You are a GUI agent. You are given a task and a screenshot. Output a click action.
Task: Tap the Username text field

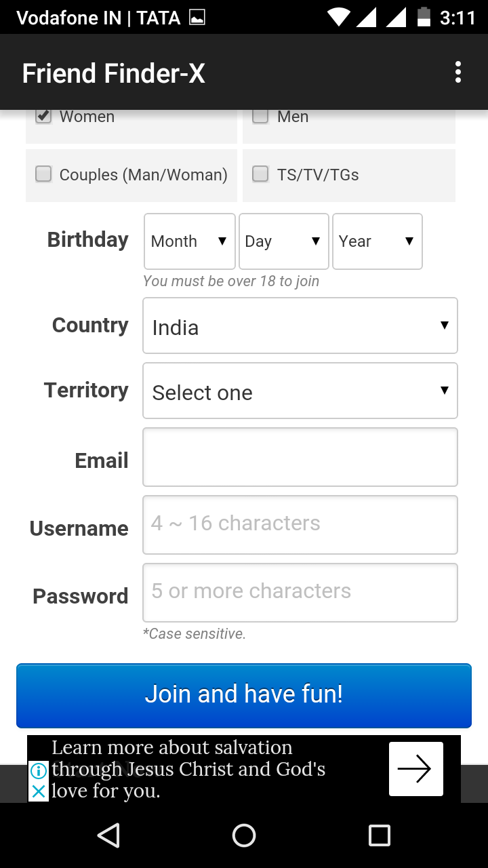[x=300, y=525]
